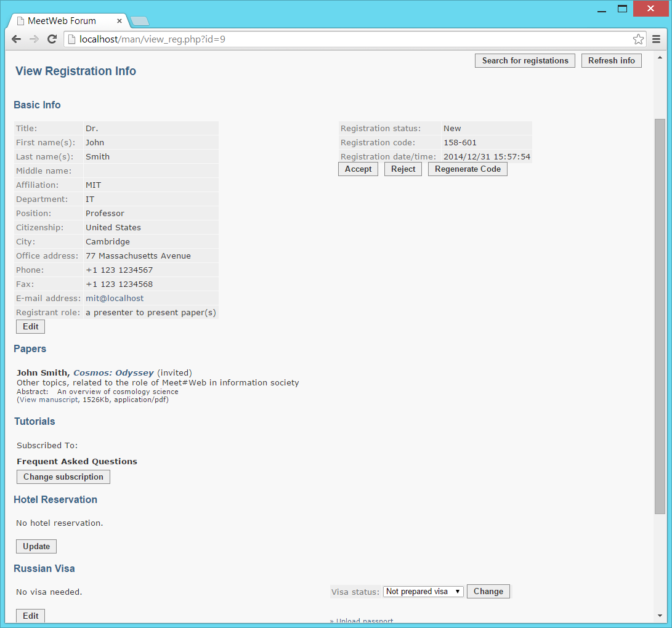This screenshot has width=672, height=628.
Task: Click the page icon in the address bar
Action: pyautogui.click(x=71, y=39)
